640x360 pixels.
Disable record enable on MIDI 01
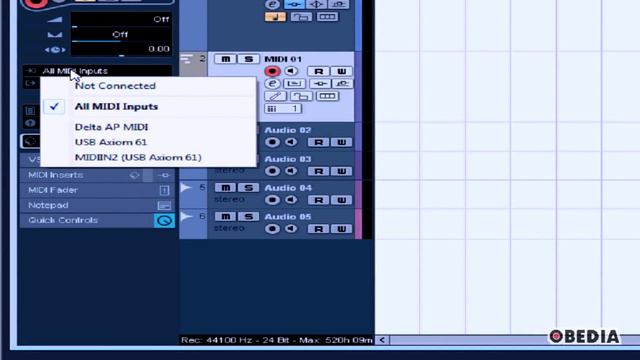point(272,71)
